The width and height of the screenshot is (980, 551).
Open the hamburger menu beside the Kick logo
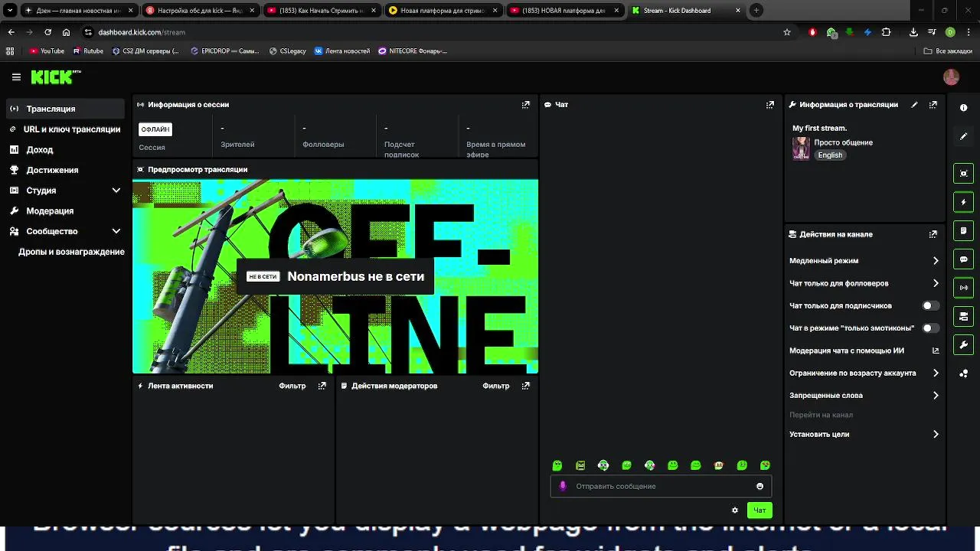point(16,77)
